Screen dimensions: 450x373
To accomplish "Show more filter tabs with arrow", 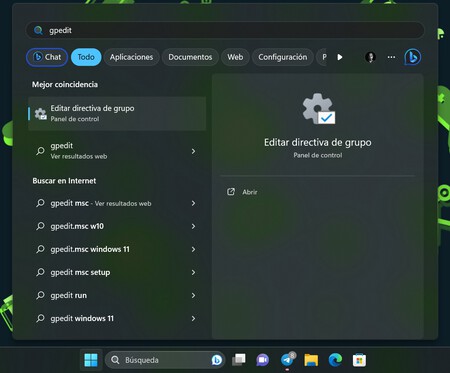I will [x=340, y=57].
